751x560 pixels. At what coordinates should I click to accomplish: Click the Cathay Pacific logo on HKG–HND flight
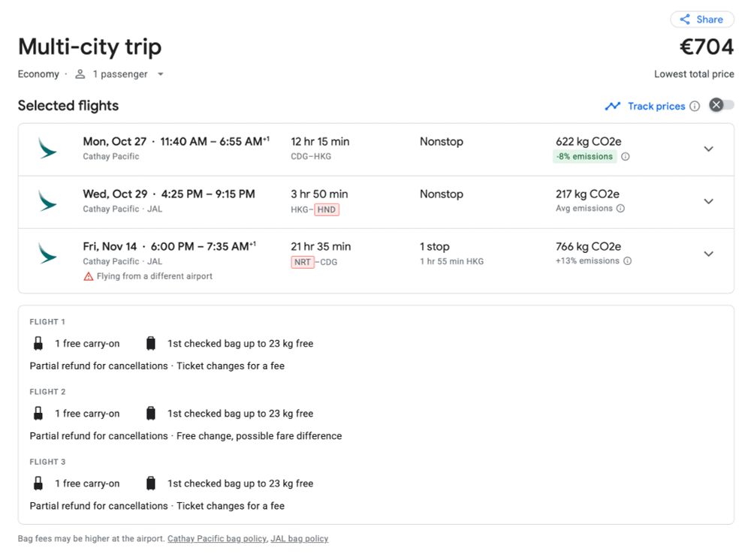click(x=47, y=200)
